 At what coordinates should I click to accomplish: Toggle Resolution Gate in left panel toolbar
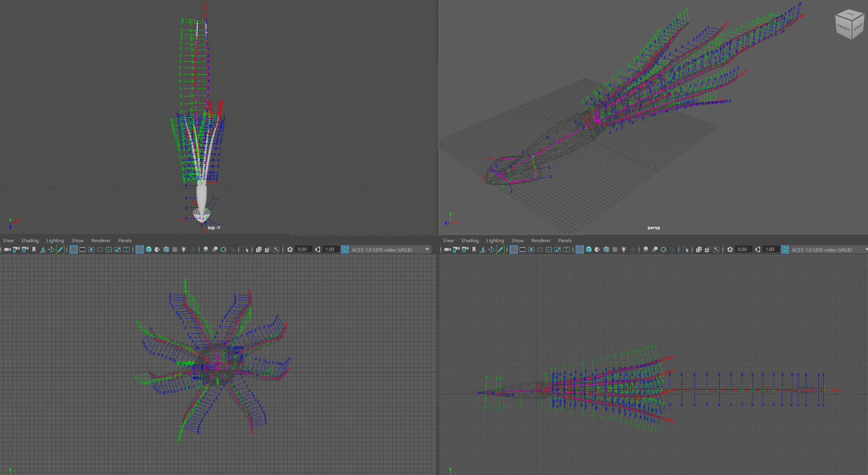[x=91, y=249]
